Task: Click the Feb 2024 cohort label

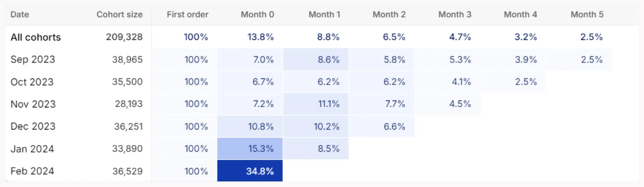Action: click(x=32, y=171)
